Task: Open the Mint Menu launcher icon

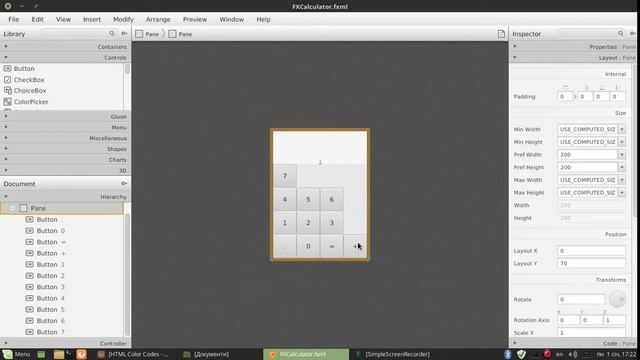Action: (7, 354)
